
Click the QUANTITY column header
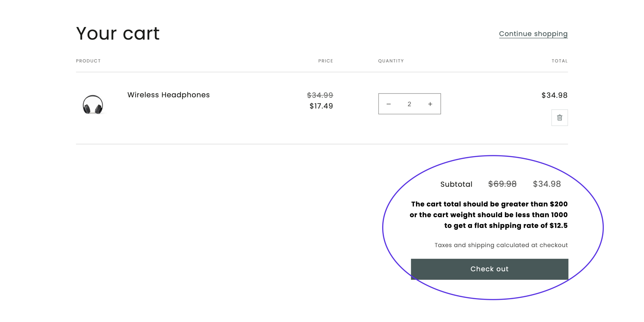click(391, 61)
